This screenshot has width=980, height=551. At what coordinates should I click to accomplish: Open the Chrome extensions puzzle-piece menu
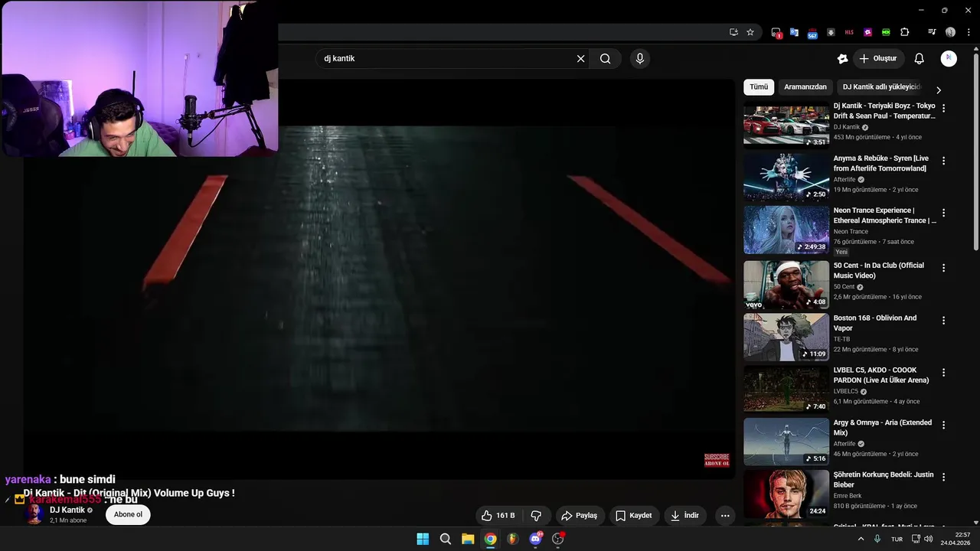point(904,32)
